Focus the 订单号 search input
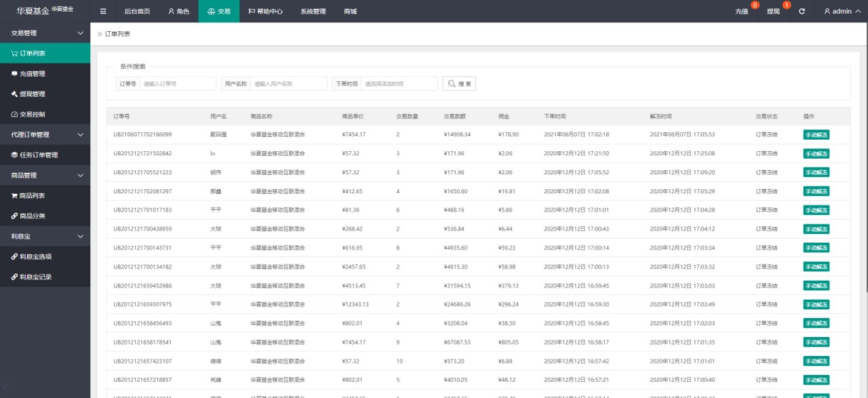The height and width of the screenshot is (398, 868). point(178,83)
